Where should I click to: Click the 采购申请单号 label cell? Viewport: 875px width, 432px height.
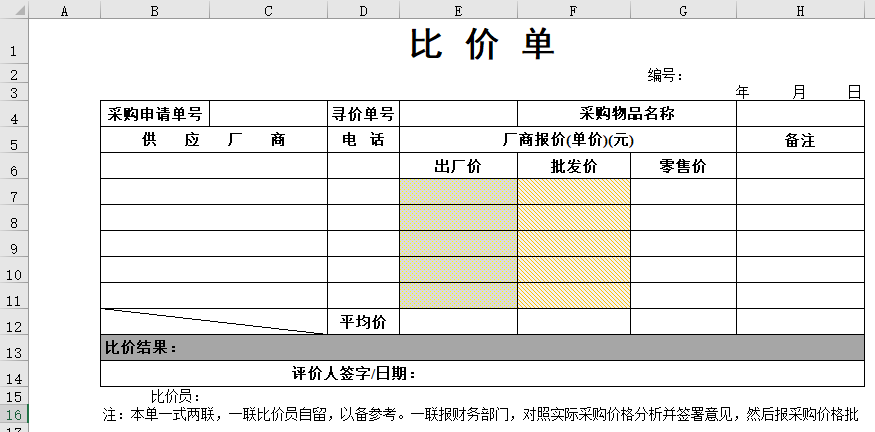(155, 114)
